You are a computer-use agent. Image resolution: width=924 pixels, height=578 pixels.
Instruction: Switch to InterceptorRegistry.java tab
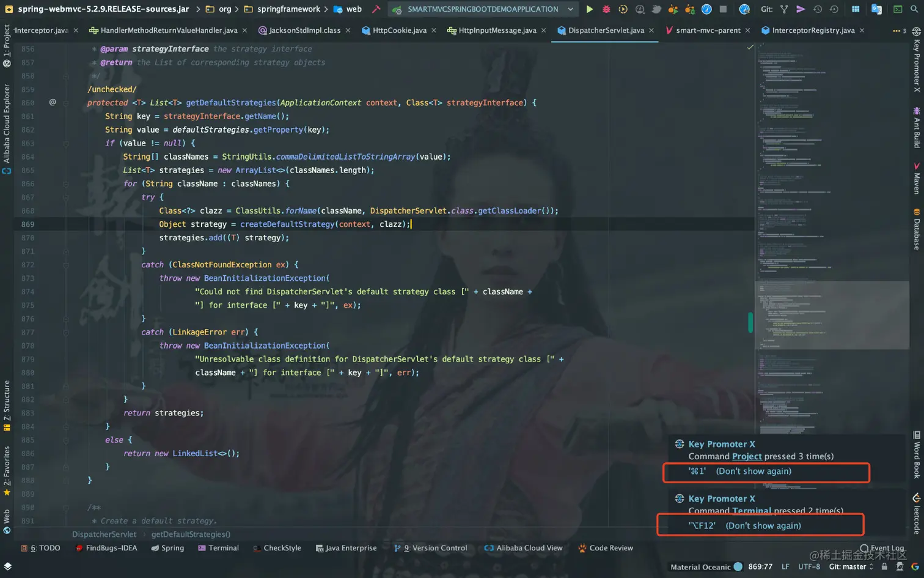[813, 31]
